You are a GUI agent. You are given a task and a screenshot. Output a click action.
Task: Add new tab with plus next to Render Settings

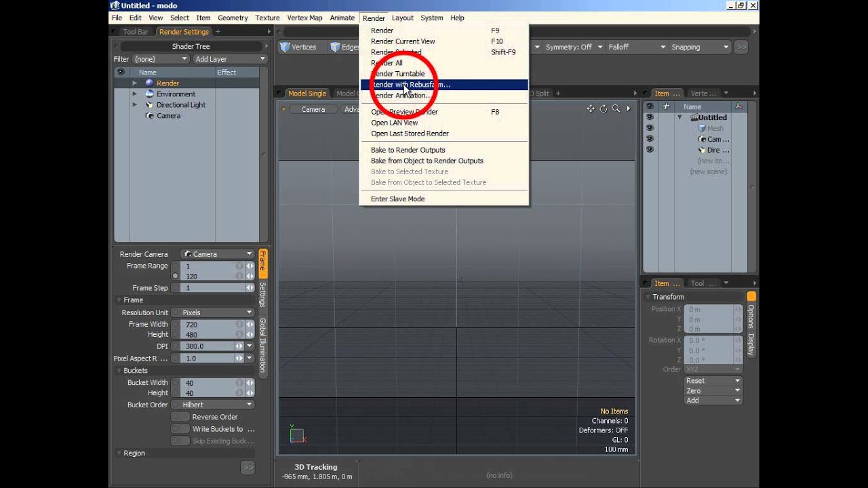point(218,32)
